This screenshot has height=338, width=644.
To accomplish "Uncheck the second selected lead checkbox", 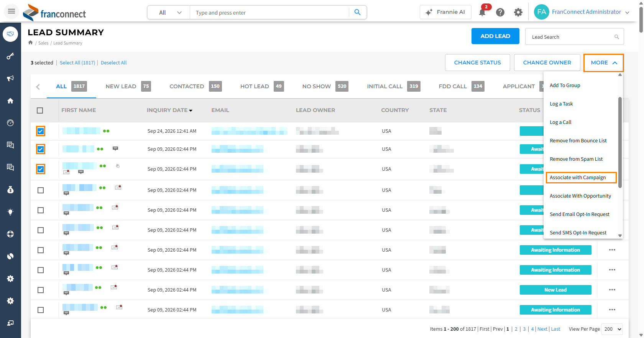I will point(41,149).
